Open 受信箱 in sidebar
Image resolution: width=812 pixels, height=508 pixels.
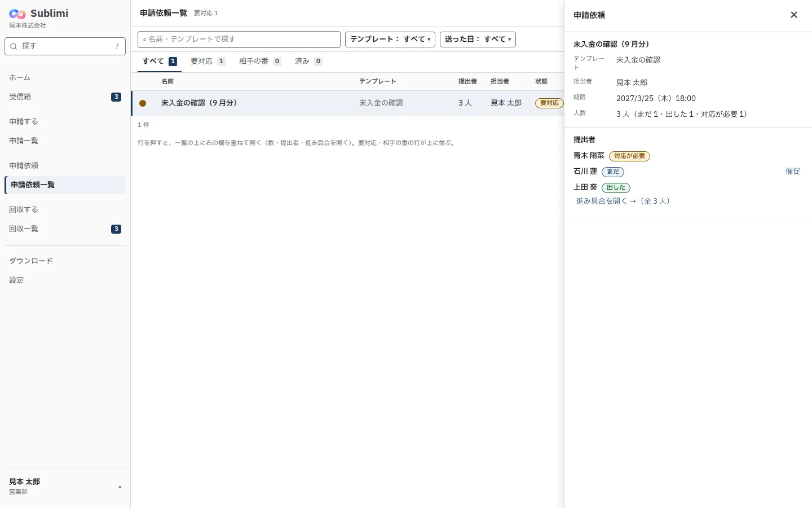(x=65, y=97)
